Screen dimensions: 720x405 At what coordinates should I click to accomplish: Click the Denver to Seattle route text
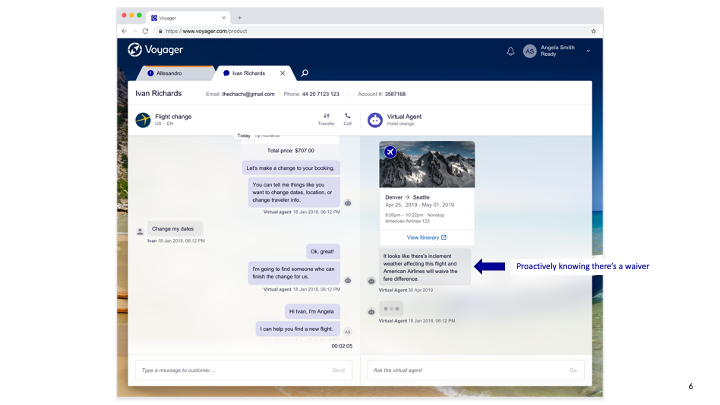pyautogui.click(x=407, y=197)
